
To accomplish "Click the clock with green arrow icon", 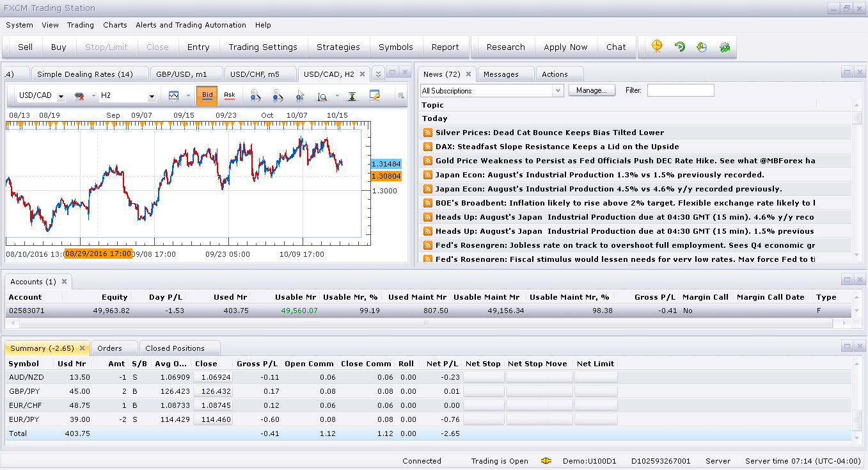I will point(702,47).
